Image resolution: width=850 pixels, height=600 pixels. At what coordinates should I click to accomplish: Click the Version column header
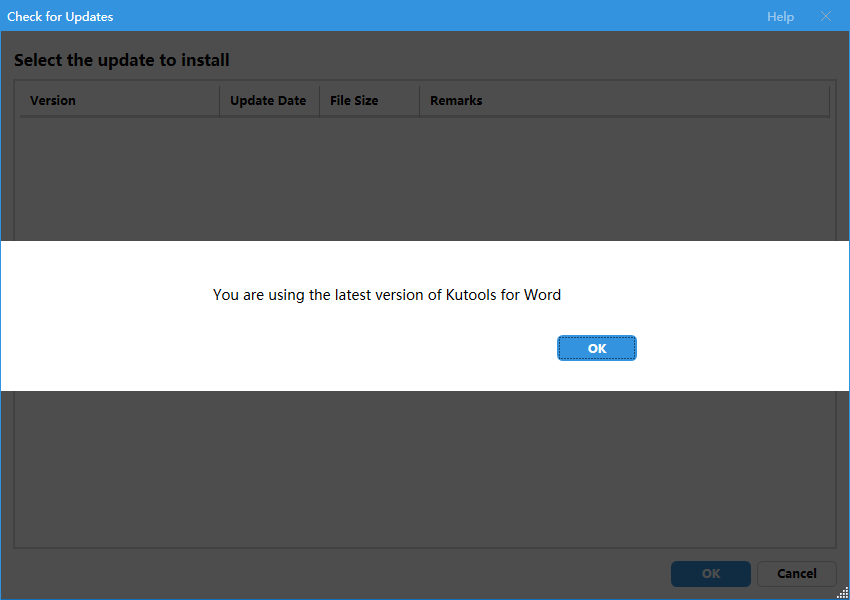pyautogui.click(x=120, y=101)
